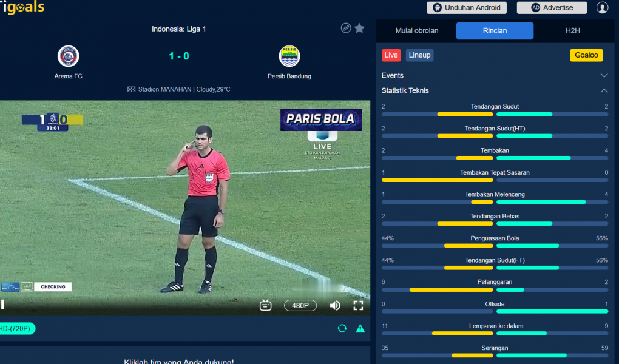Click the Goaloo button
The width and height of the screenshot is (619, 364).
pyautogui.click(x=586, y=55)
